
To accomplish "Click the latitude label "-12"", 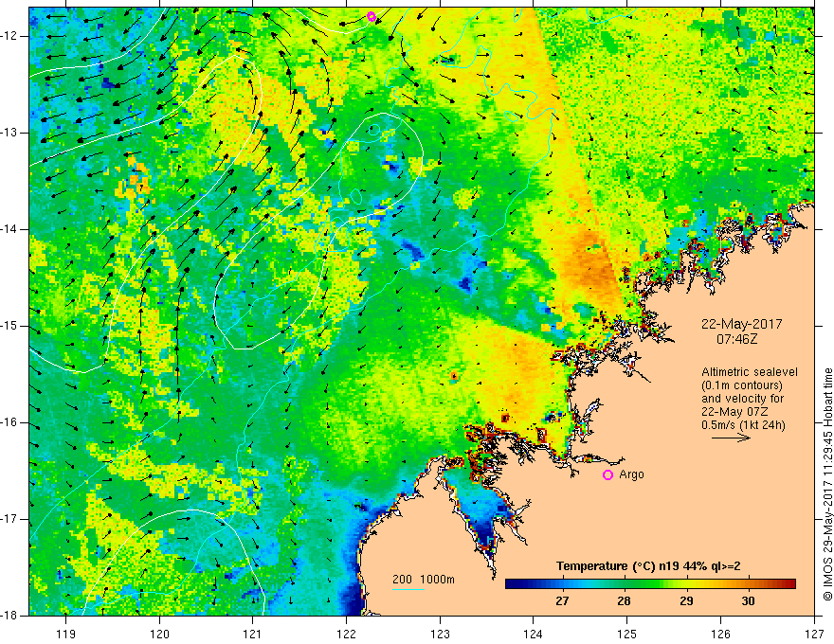I will coord(10,36).
